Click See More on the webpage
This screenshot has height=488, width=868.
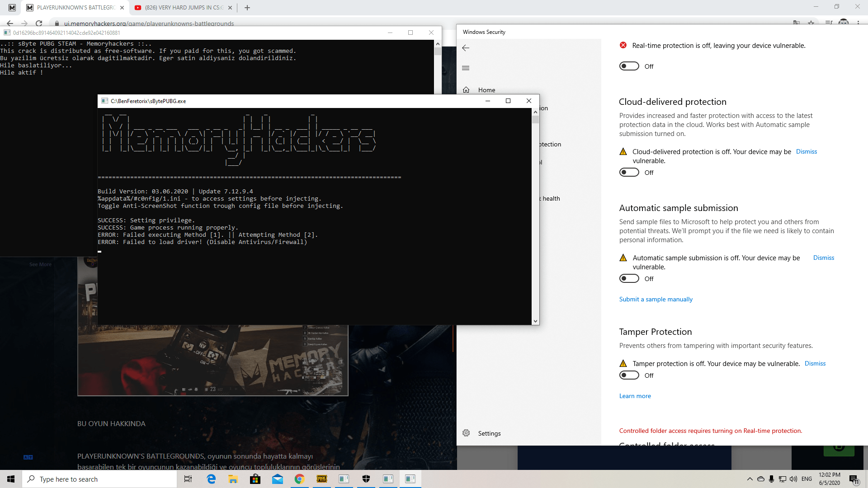pos(40,264)
